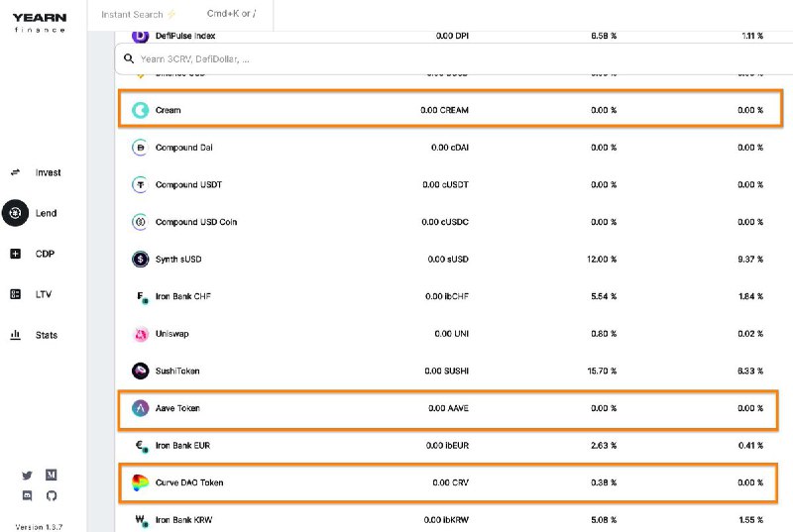Click the 0.00 ibCHF balance
Screen dimensions: 793x532
[447, 296]
